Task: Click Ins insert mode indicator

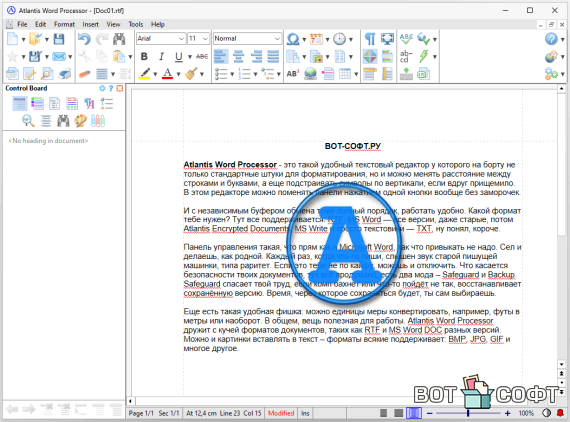Action: tap(305, 413)
